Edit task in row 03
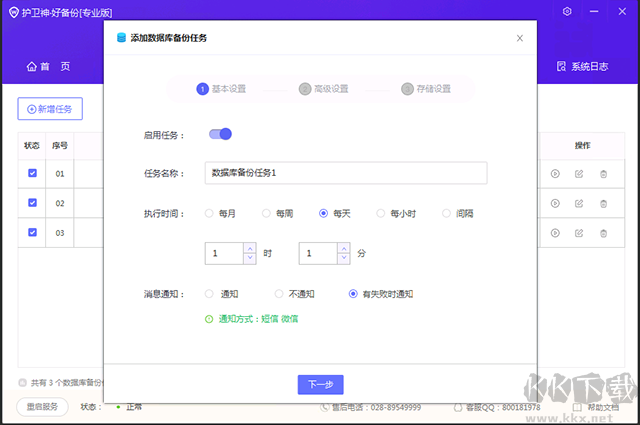The width and height of the screenshot is (640, 425). click(579, 233)
